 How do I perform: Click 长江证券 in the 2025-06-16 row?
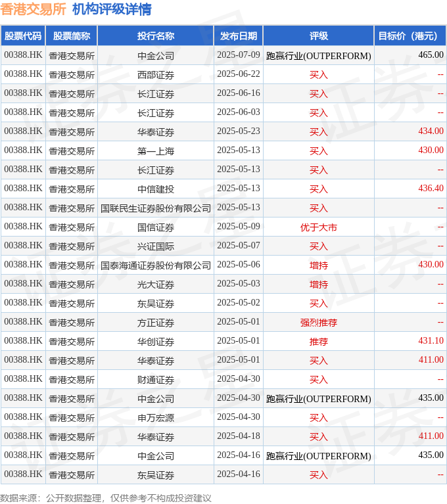tap(156, 94)
